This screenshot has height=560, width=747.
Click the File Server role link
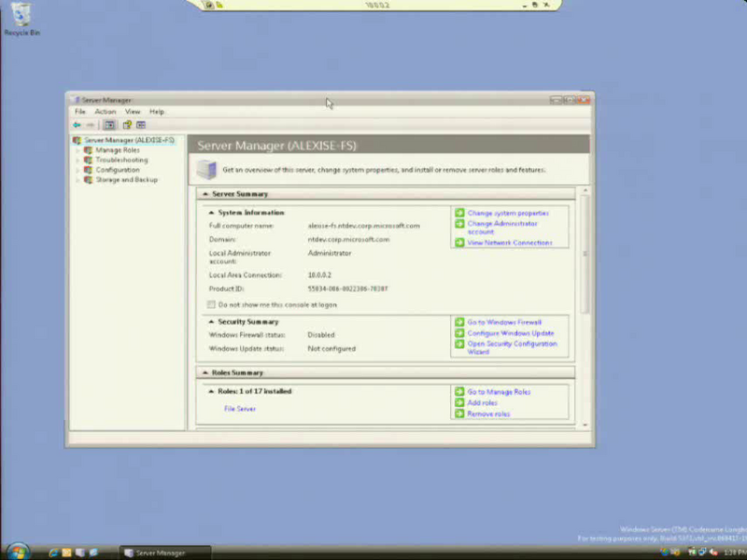[x=240, y=409]
